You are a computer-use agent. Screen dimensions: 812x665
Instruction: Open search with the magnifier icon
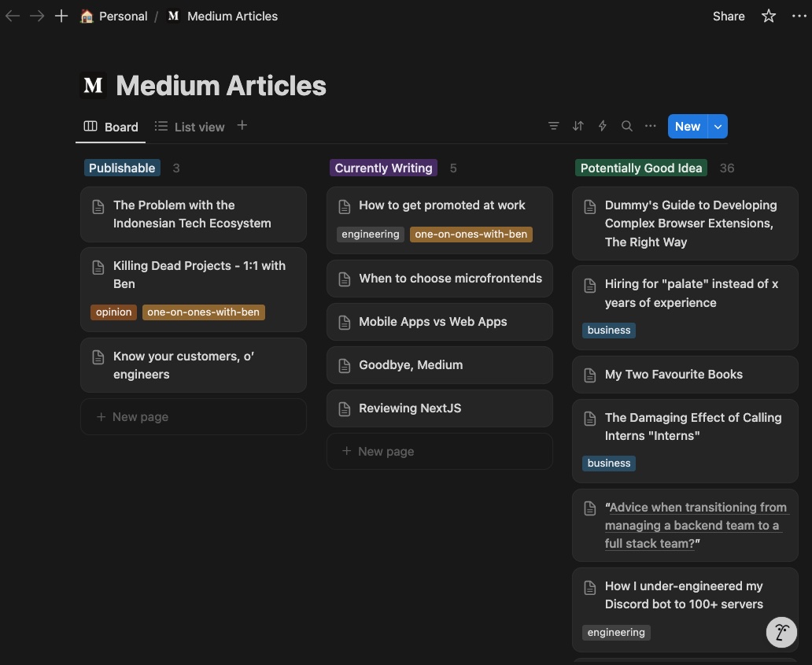pyautogui.click(x=626, y=126)
